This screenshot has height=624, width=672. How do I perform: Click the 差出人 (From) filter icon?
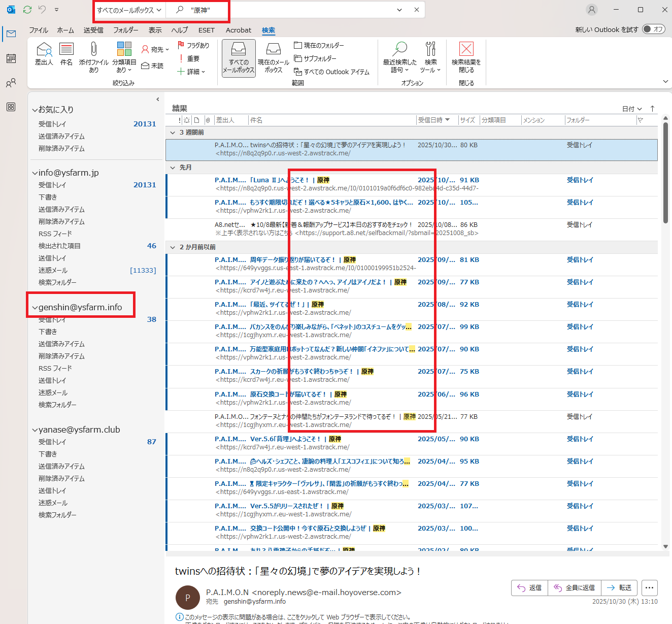click(x=44, y=50)
